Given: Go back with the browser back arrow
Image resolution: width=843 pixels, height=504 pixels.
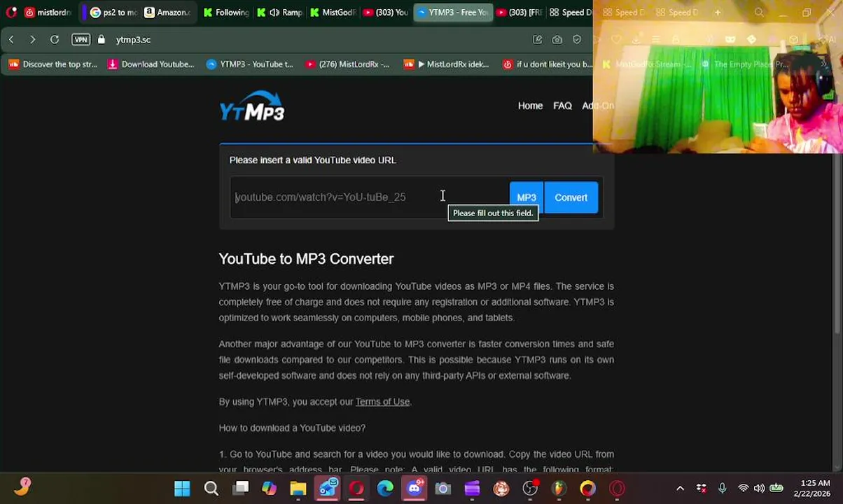Looking at the screenshot, I should click(x=11, y=40).
